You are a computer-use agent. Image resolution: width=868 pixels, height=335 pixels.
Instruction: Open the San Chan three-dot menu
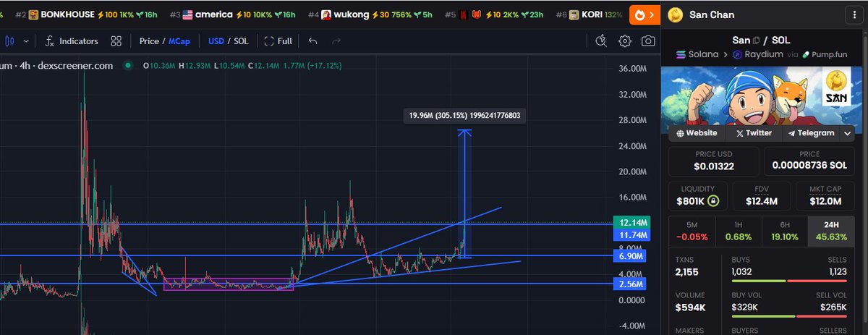click(855, 14)
